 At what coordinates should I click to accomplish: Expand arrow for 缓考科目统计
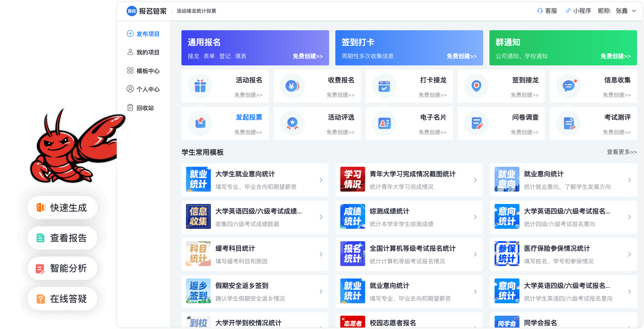(x=321, y=254)
